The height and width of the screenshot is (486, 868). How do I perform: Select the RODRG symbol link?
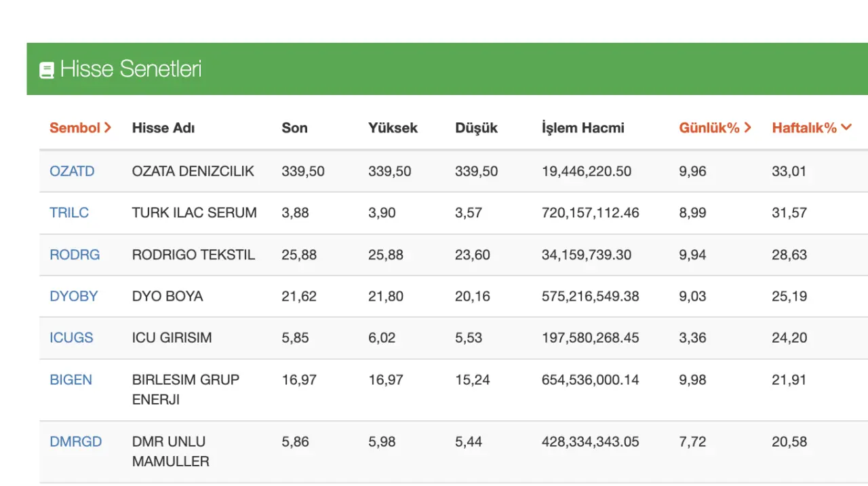[75, 255]
